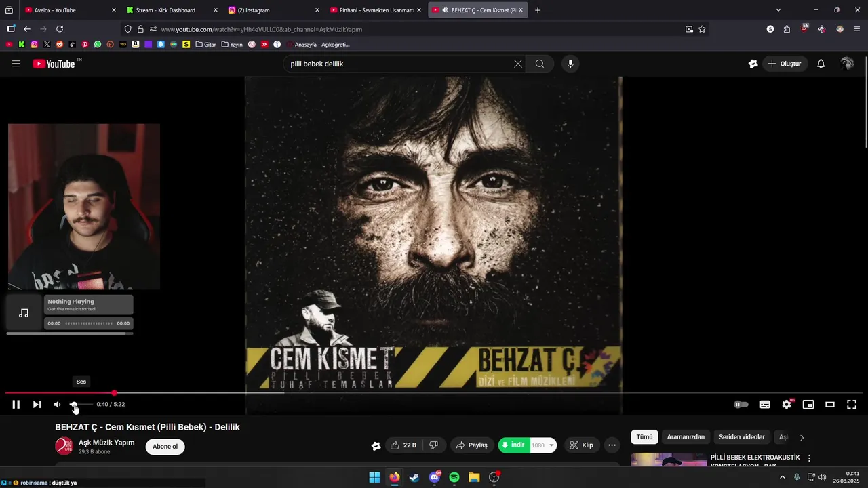Viewport: 868px width, 488px height.
Task: Open the Anasayfa - Açıköğreti bookmark
Action: (318, 45)
